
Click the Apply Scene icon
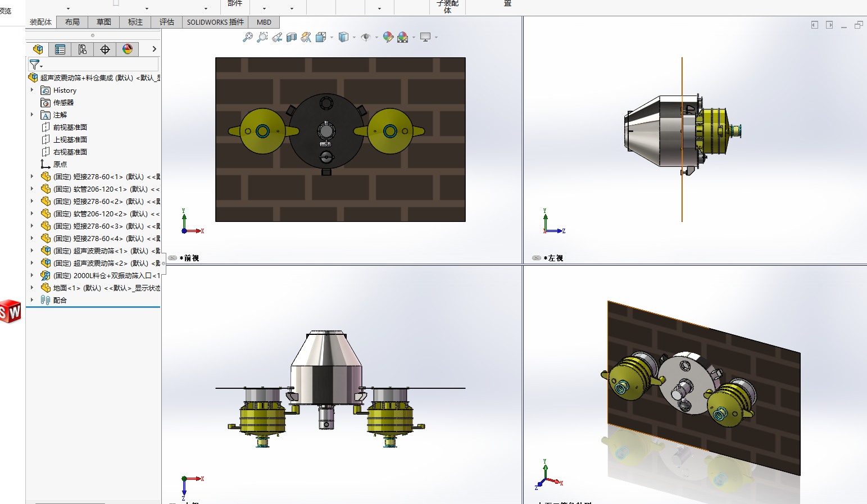(402, 37)
